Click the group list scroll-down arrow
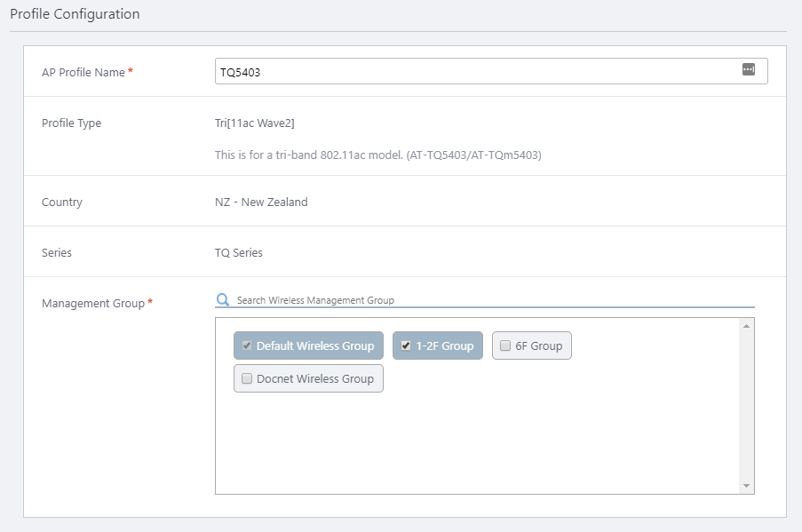This screenshot has height=532, width=802. (x=746, y=486)
